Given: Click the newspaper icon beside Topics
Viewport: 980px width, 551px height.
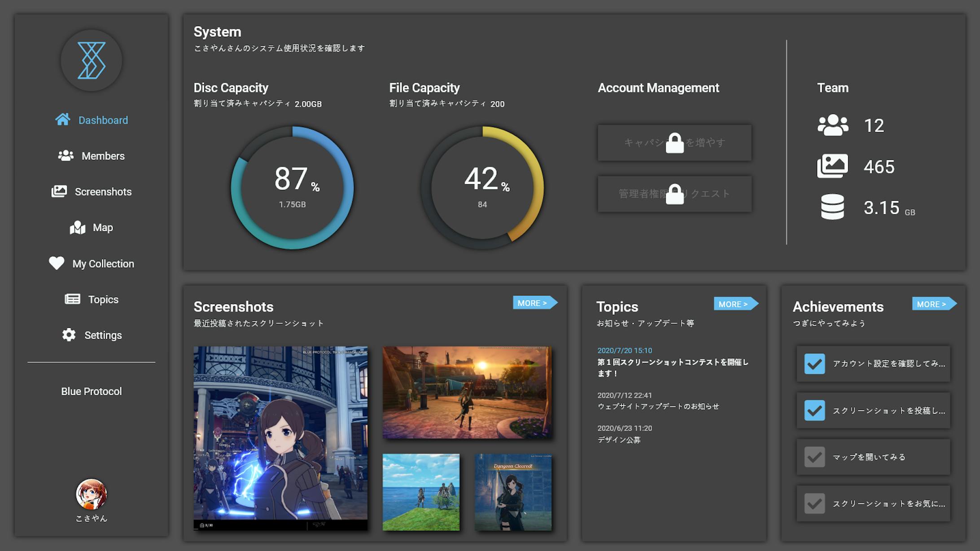Looking at the screenshot, I should tap(72, 299).
